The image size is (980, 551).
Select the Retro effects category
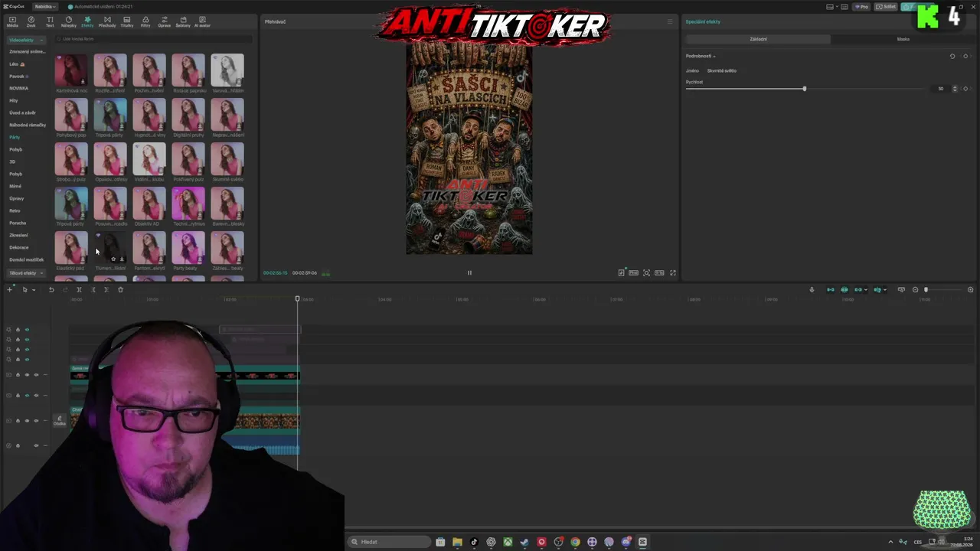(x=15, y=210)
